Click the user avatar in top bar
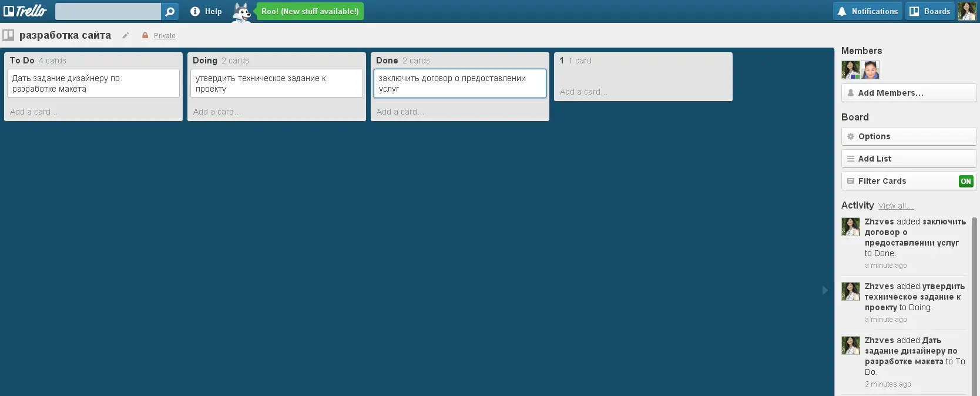The height and width of the screenshot is (396, 980). (966, 11)
